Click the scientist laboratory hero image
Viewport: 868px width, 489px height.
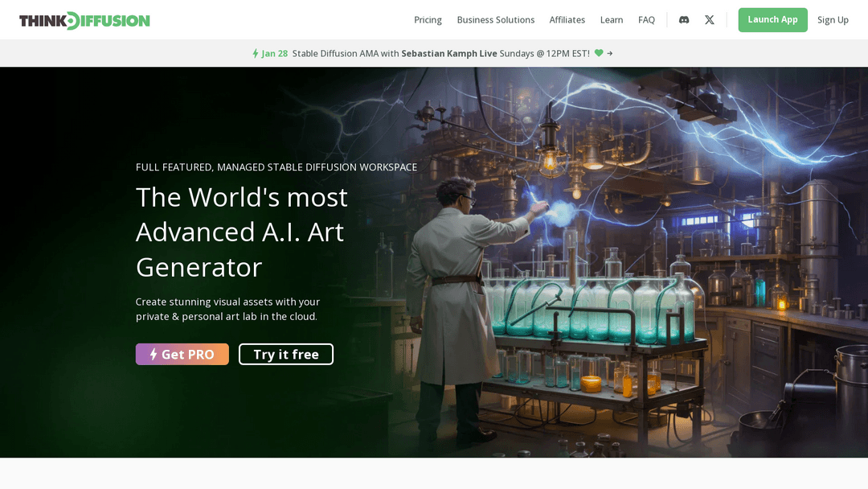tap(611, 265)
